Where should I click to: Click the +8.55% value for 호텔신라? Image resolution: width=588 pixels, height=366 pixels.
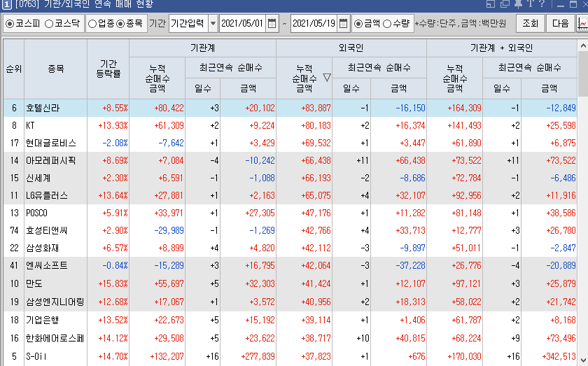[115, 108]
